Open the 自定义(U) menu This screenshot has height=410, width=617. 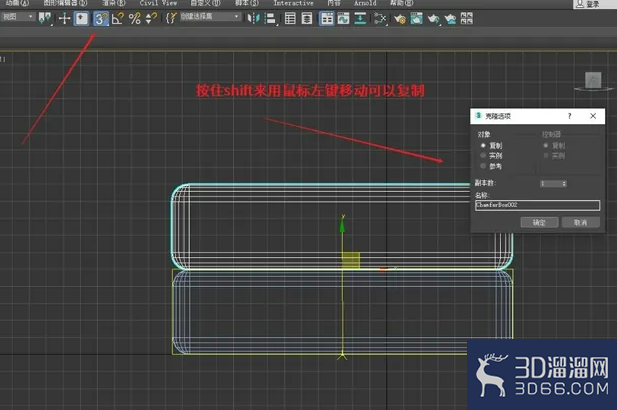click(205, 3)
